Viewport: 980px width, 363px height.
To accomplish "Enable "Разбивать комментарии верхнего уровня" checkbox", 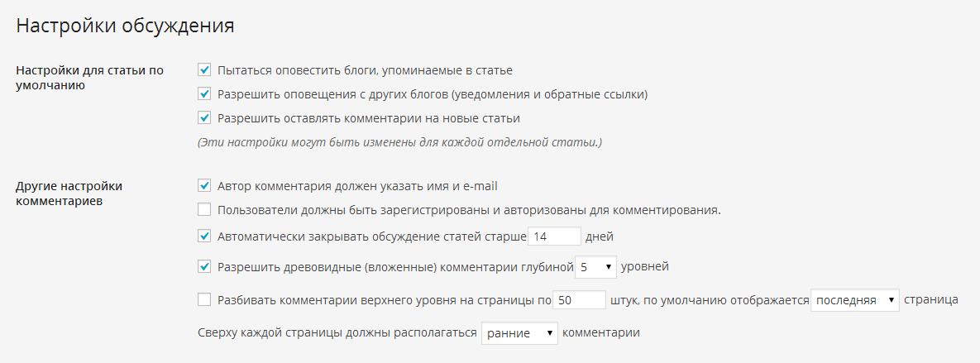I will tap(204, 300).
